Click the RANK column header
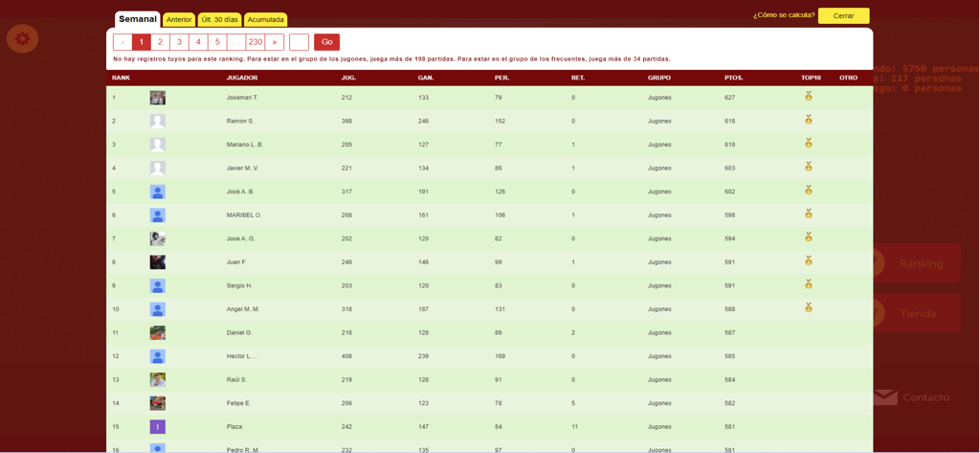Image resolution: width=980 pixels, height=453 pixels. click(122, 79)
